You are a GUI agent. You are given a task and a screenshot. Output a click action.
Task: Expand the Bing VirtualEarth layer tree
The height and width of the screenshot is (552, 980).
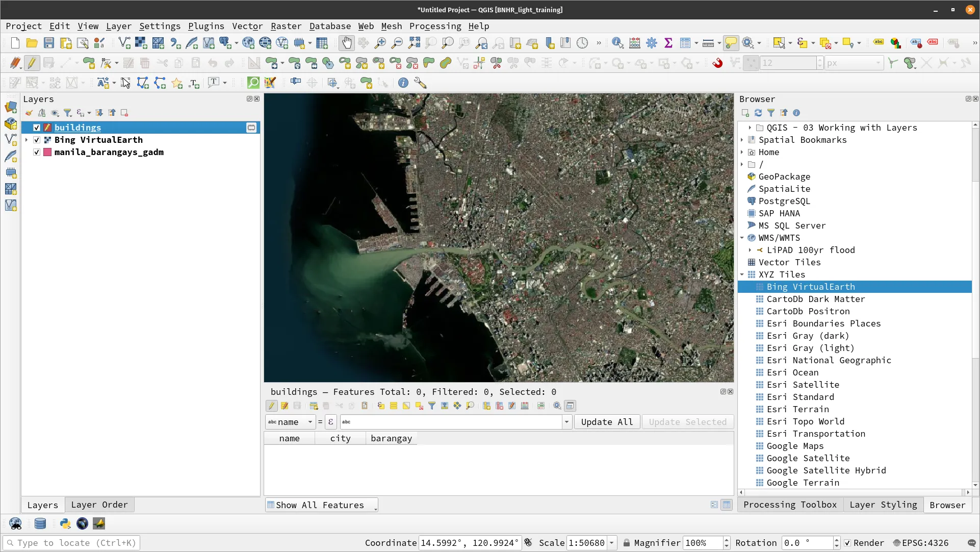(x=27, y=140)
